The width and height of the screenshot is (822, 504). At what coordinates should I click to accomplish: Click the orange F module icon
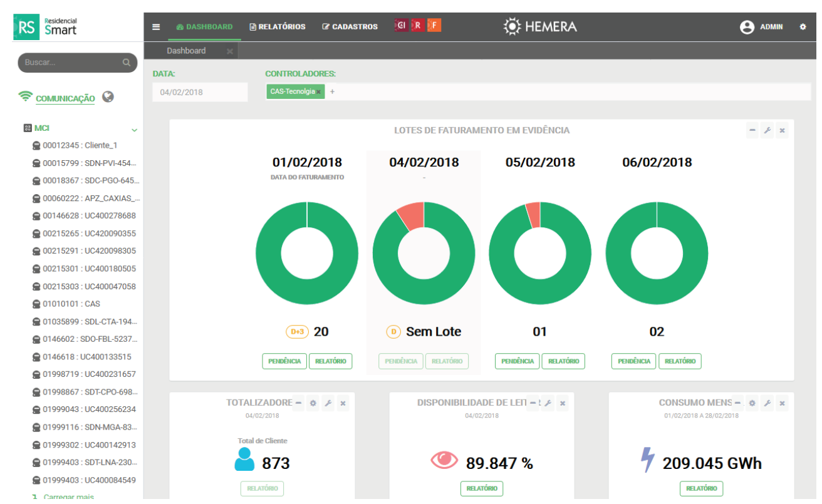[434, 26]
